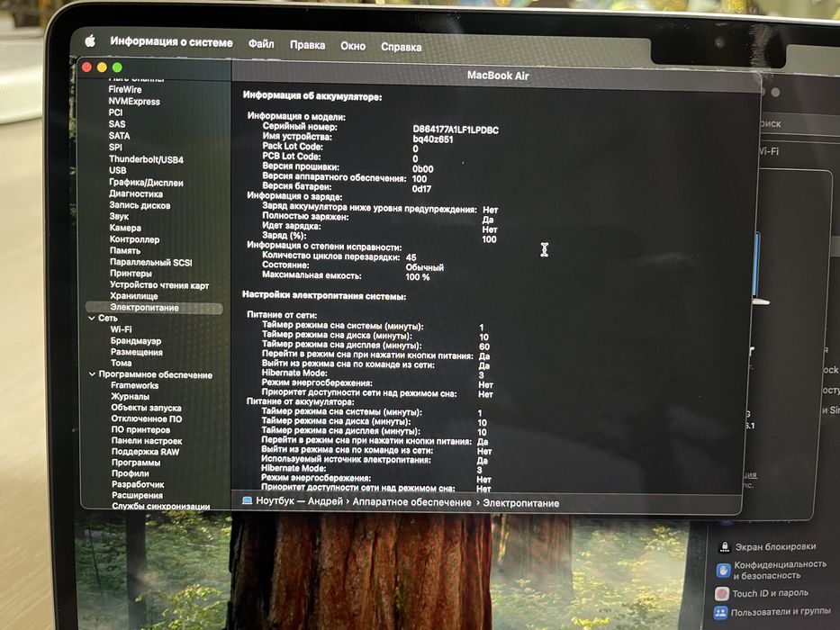Select SAS in the sidebar
840x630 pixels.
(117, 124)
